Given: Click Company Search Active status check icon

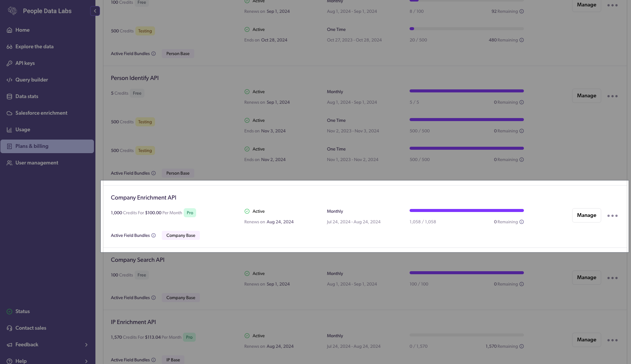Looking at the screenshot, I should (247, 273).
